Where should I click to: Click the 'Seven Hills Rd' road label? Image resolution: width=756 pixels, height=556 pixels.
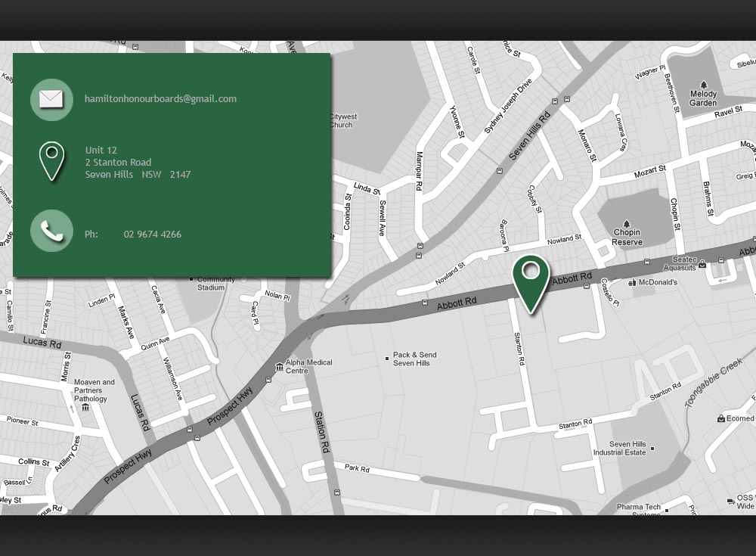(530, 136)
